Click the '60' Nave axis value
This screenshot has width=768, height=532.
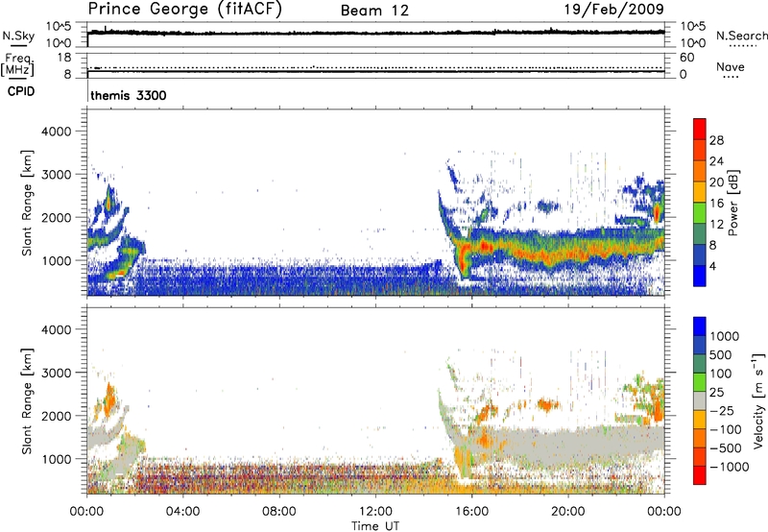(x=687, y=58)
